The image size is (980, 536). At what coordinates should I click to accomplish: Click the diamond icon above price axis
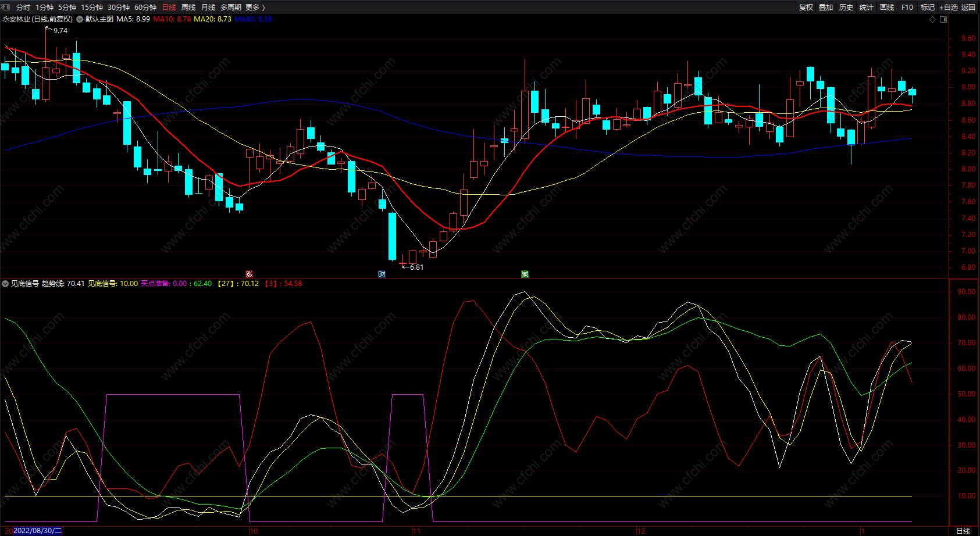click(933, 19)
